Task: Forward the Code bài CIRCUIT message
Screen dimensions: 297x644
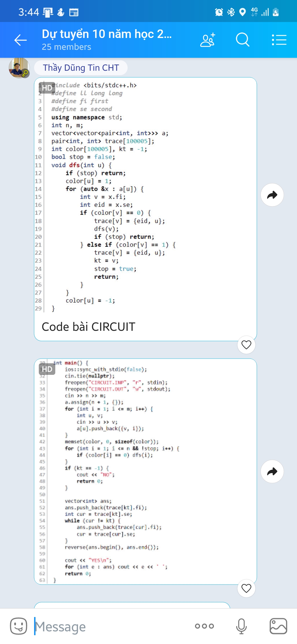Action: point(272,195)
